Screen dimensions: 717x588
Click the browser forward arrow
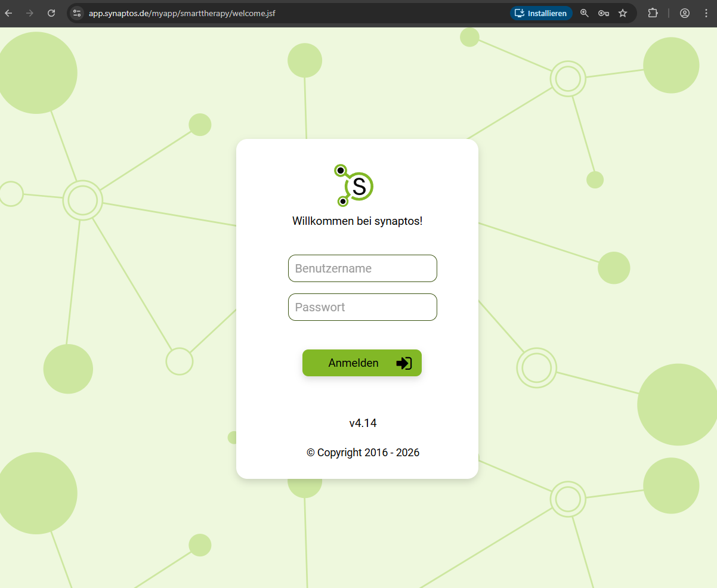pos(30,13)
